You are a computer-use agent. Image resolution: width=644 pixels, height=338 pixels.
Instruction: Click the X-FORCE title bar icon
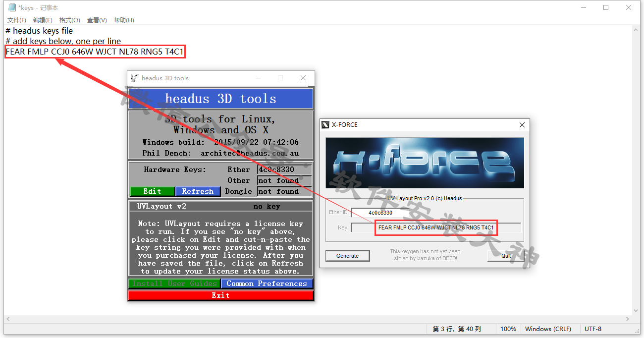(325, 125)
